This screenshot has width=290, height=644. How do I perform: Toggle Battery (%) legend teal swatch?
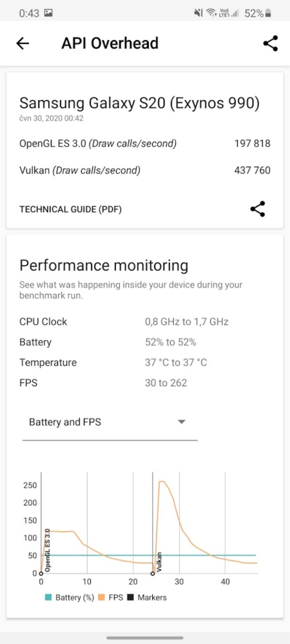coord(48,597)
